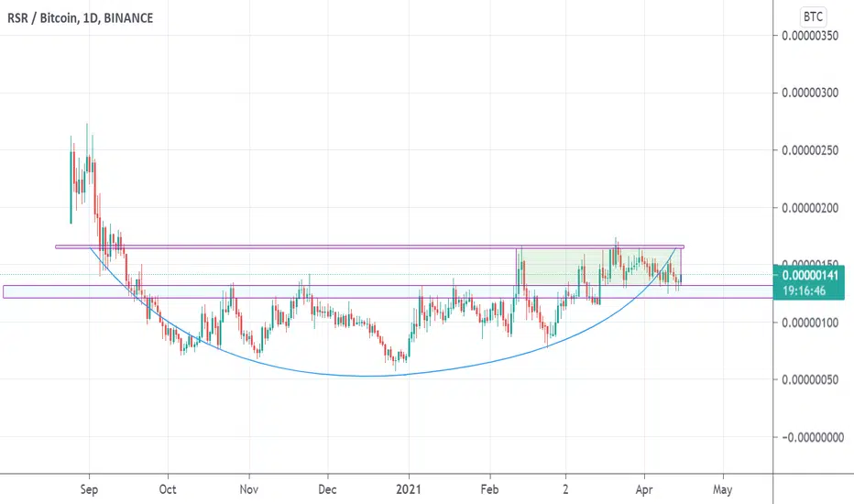854x504 pixels.
Task: Click the Sep date label
Action: pos(89,489)
